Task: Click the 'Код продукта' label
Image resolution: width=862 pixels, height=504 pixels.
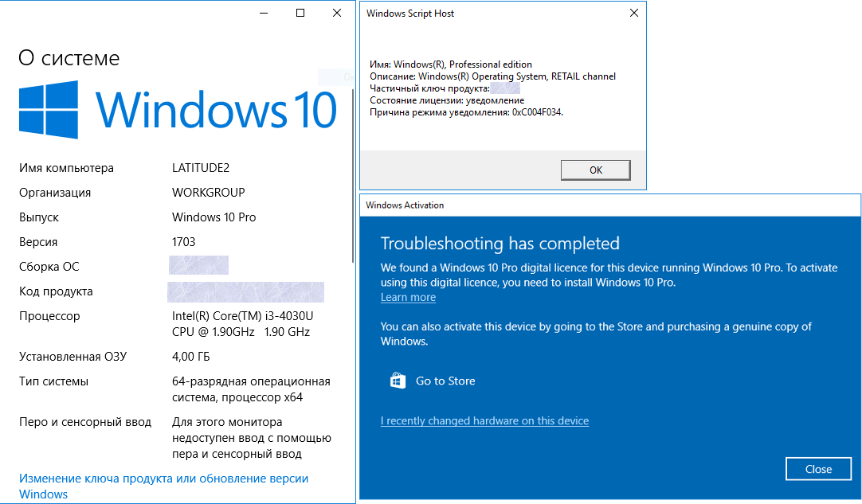Action: [56, 292]
